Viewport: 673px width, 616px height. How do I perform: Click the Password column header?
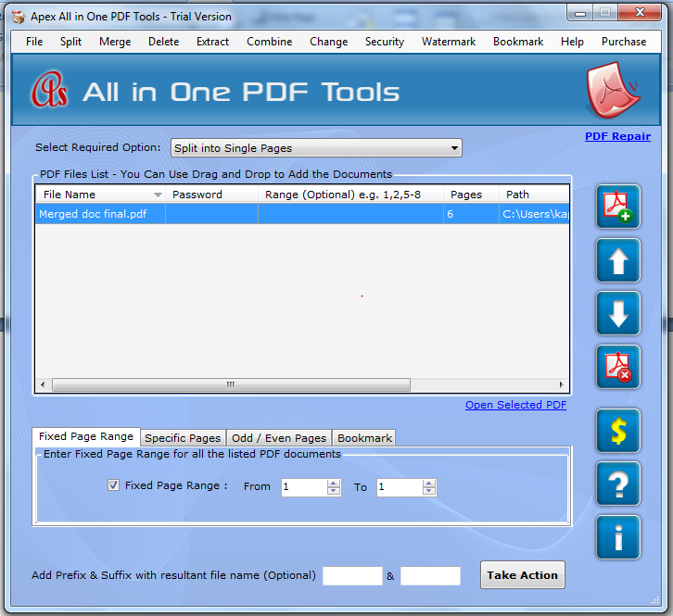(x=211, y=195)
